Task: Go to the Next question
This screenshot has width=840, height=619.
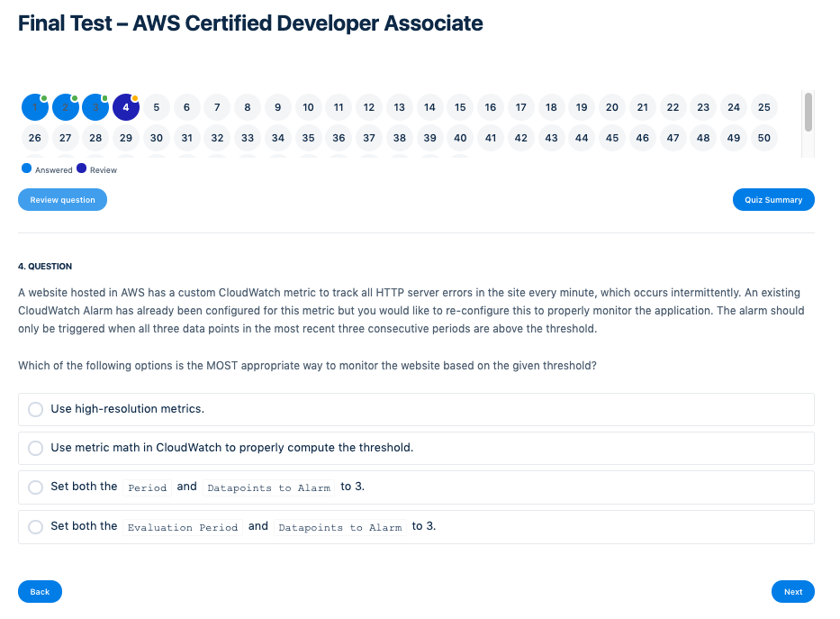Action: [x=792, y=592]
